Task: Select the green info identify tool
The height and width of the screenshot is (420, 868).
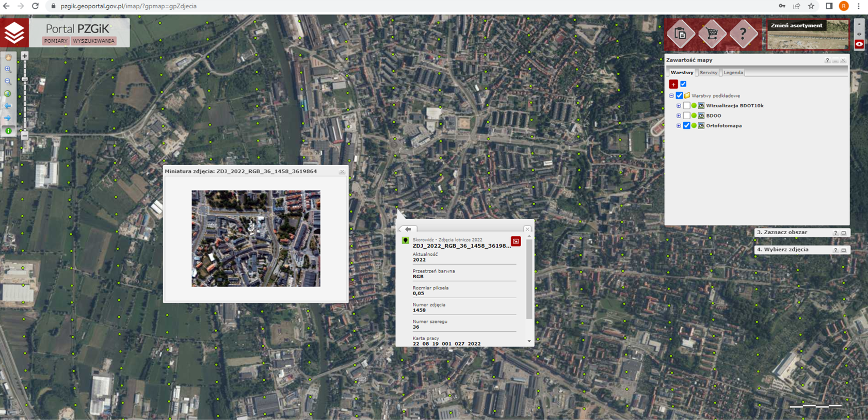Action: coord(8,131)
